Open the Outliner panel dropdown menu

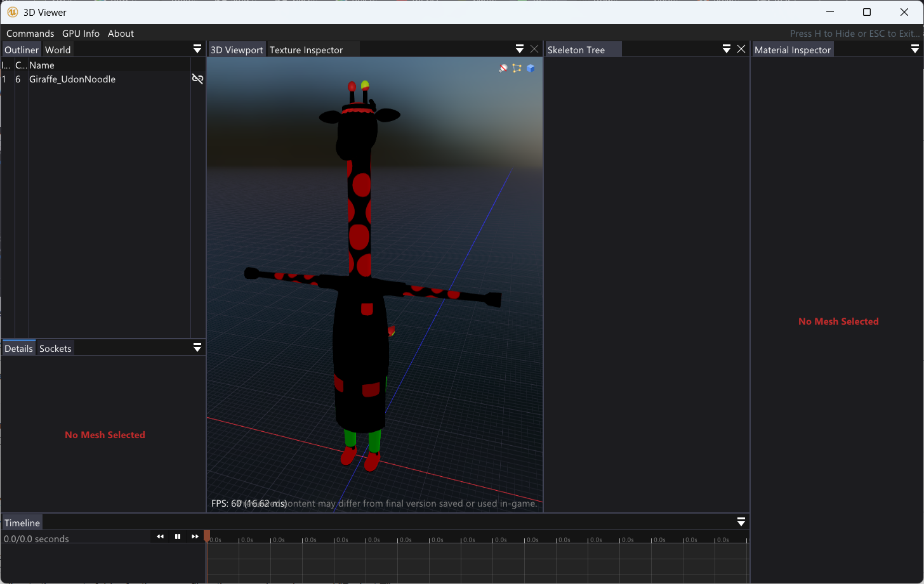(x=197, y=49)
